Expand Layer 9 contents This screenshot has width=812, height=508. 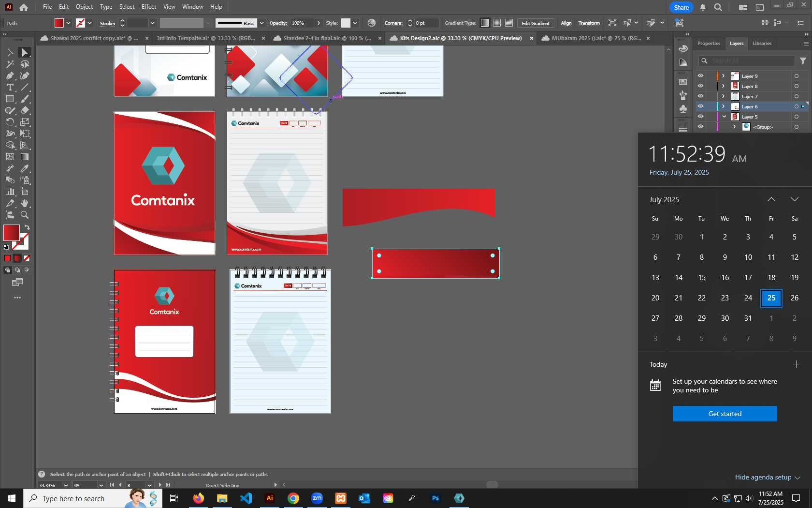point(724,76)
